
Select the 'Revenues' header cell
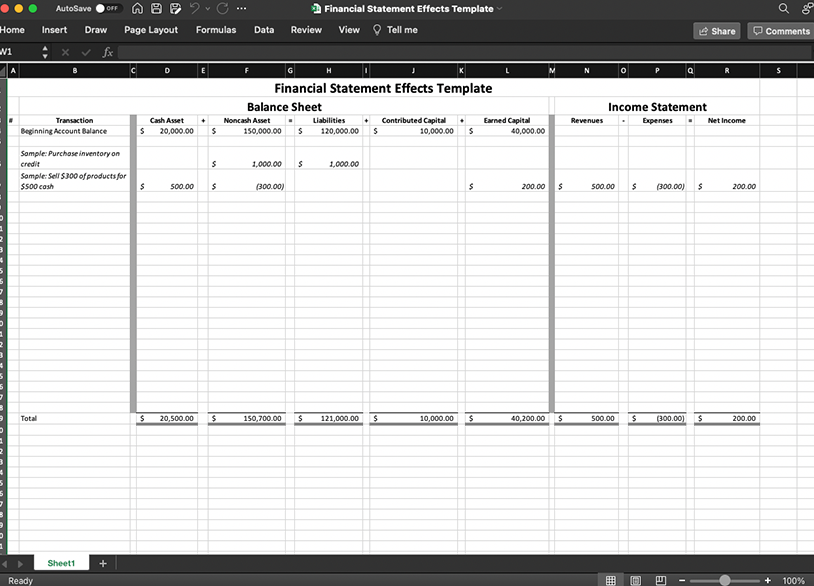pos(587,120)
